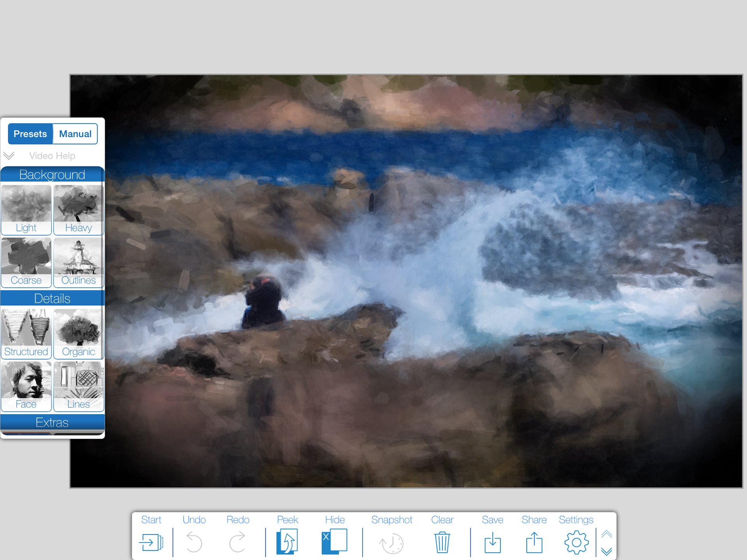Screen dimensions: 747x560
Task: Open the Share export icon
Action: click(534, 542)
